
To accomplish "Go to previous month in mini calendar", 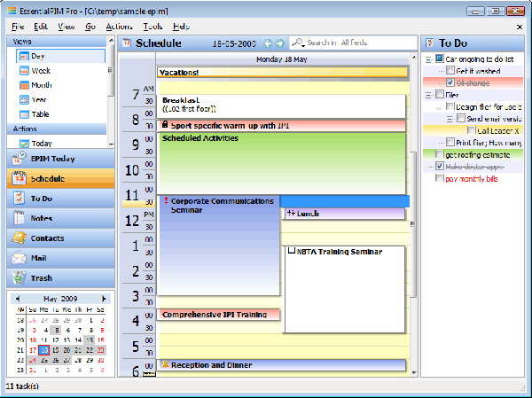I will pos(18,299).
